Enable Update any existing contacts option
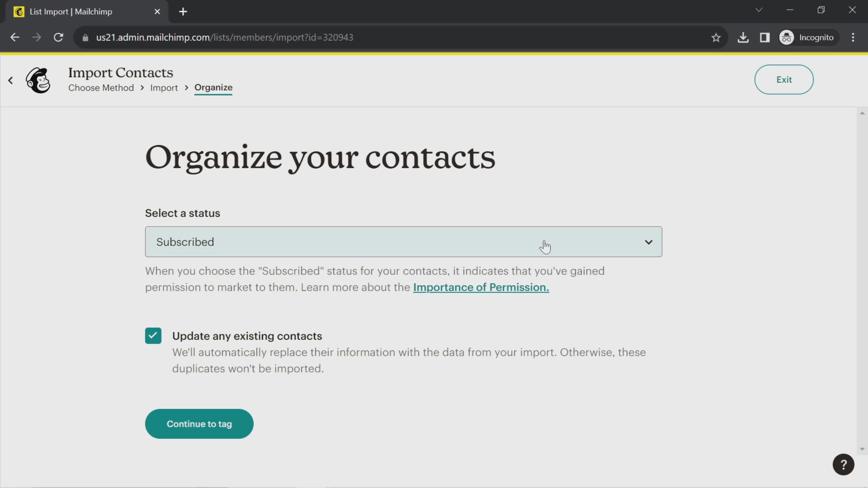 tap(154, 336)
